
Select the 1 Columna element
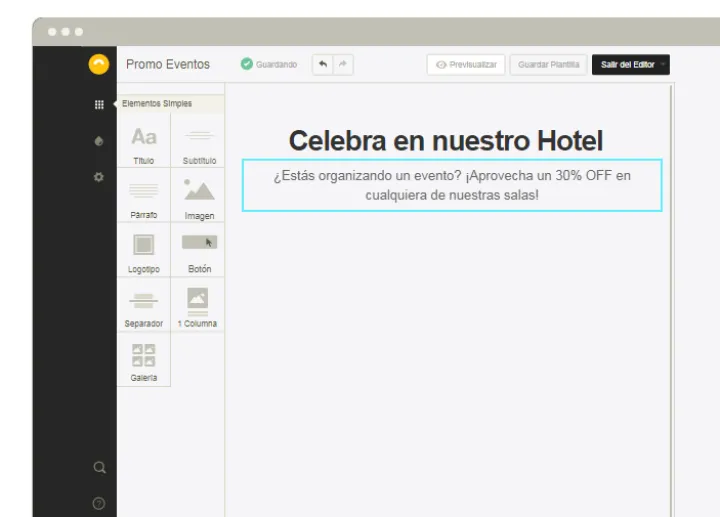[198, 303]
